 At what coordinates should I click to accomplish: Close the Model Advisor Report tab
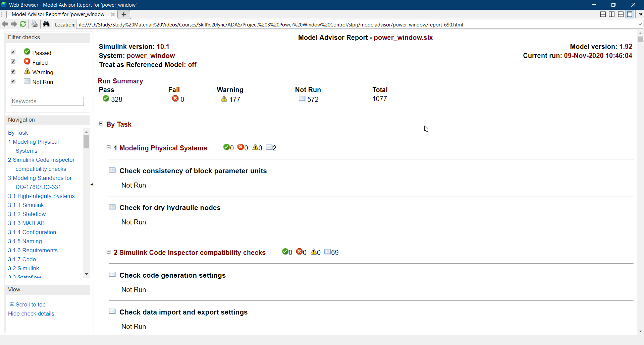point(113,14)
